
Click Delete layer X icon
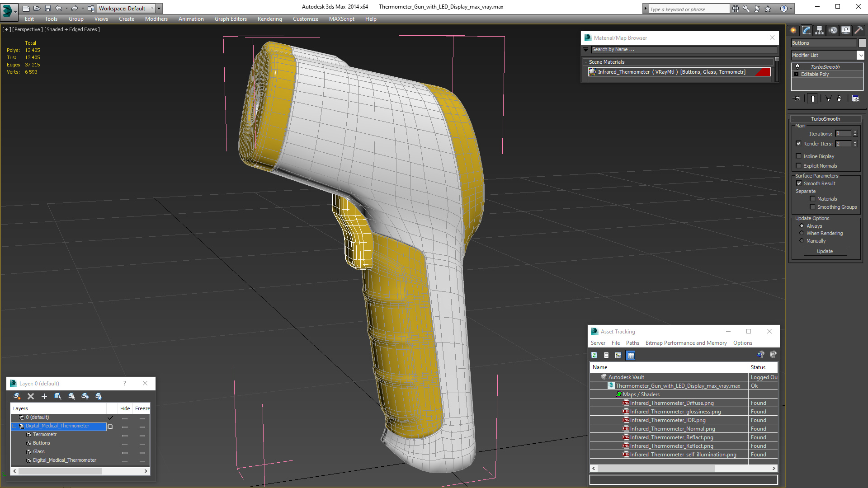31,396
